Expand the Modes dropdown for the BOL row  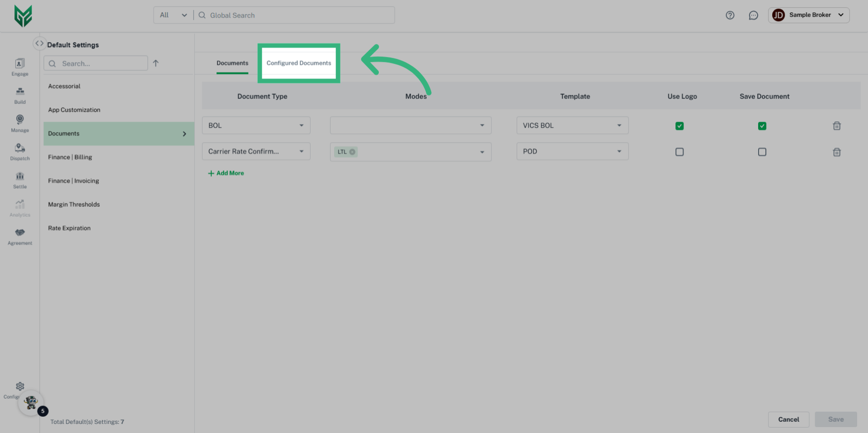coord(410,125)
